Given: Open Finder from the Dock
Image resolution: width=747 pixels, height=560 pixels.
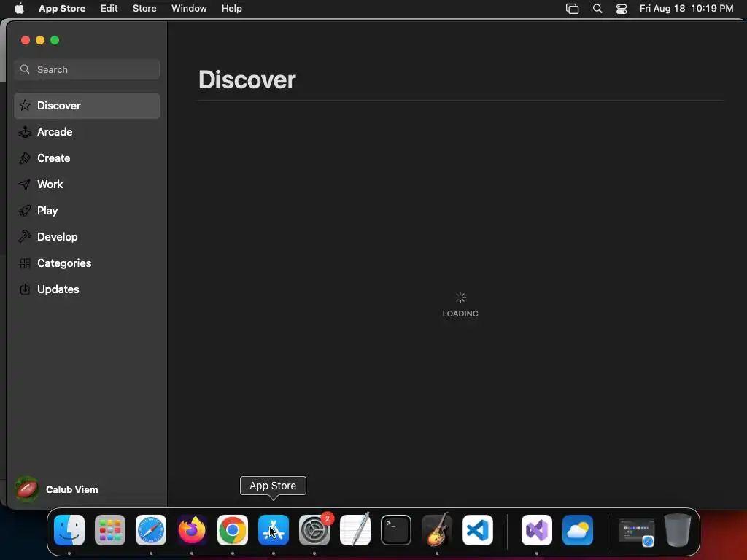Looking at the screenshot, I should coord(69,530).
